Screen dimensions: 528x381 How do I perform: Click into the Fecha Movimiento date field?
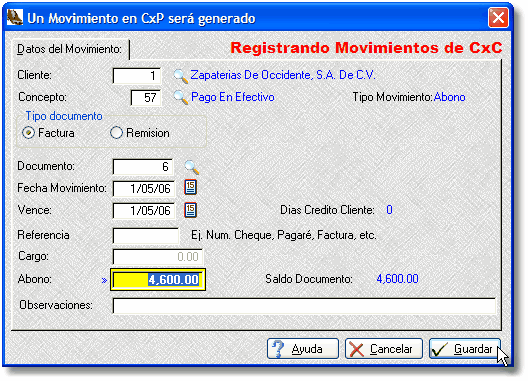coord(144,189)
